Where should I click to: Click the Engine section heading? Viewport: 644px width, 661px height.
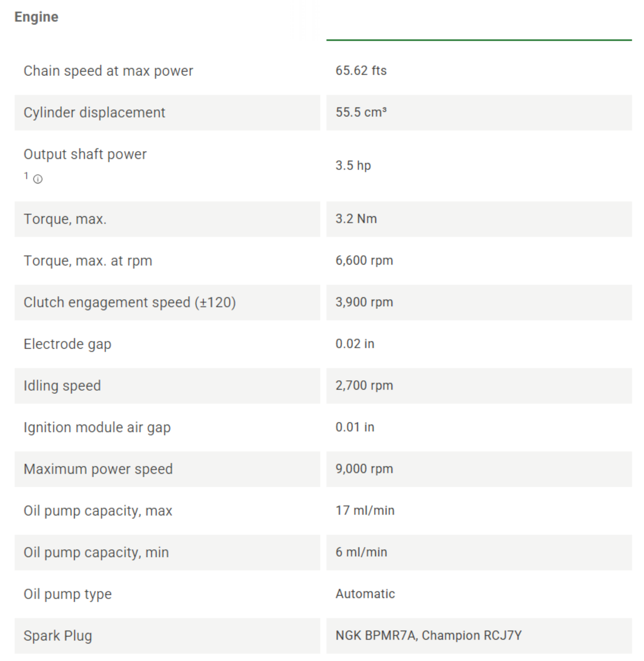pyautogui.click(x=37, y=17)
